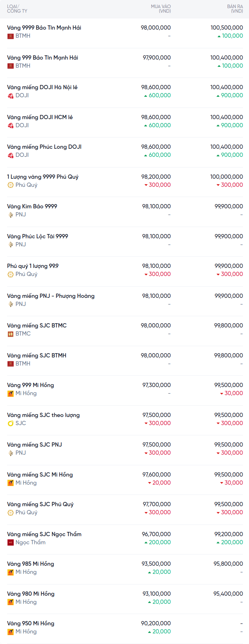This screenshot has height=644, width=249.
Task: Click DOJI logo under Vàng miếng Phúc Long DOJI
Action: point(11,155)
